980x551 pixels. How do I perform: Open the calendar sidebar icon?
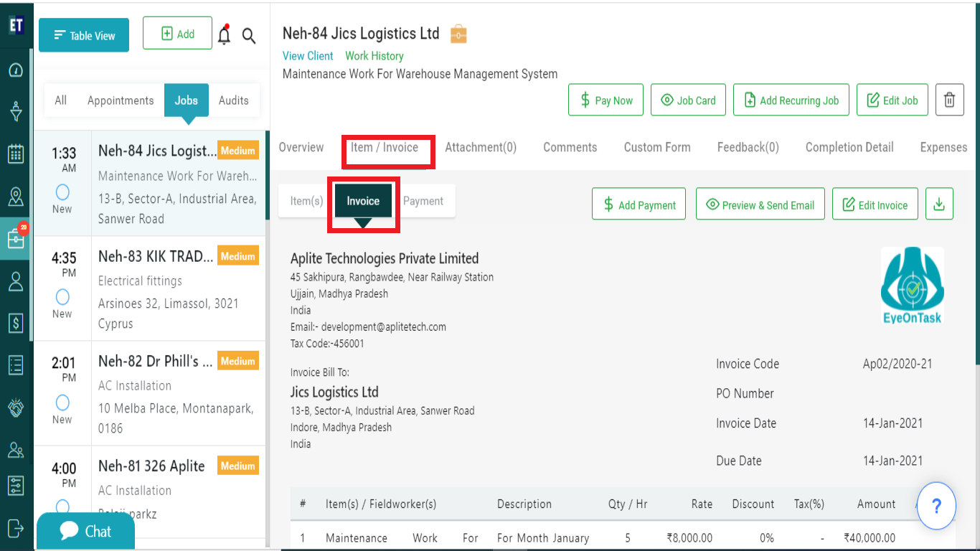click(16, 154)
